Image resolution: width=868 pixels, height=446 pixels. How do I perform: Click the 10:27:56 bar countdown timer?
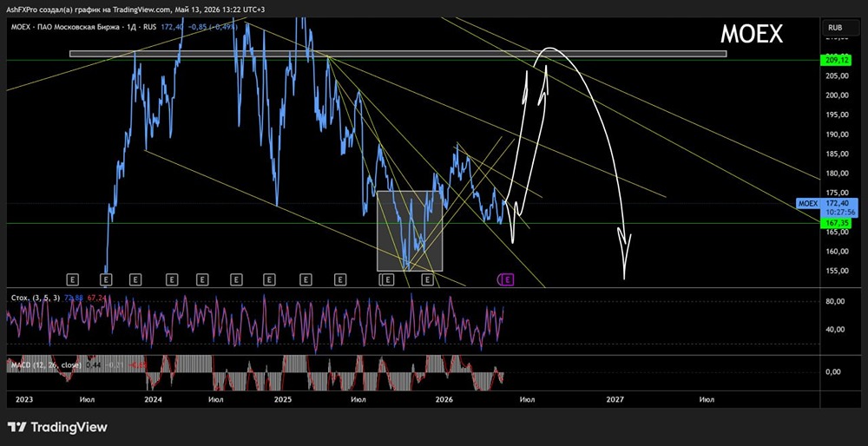click(x=839, y=212)
